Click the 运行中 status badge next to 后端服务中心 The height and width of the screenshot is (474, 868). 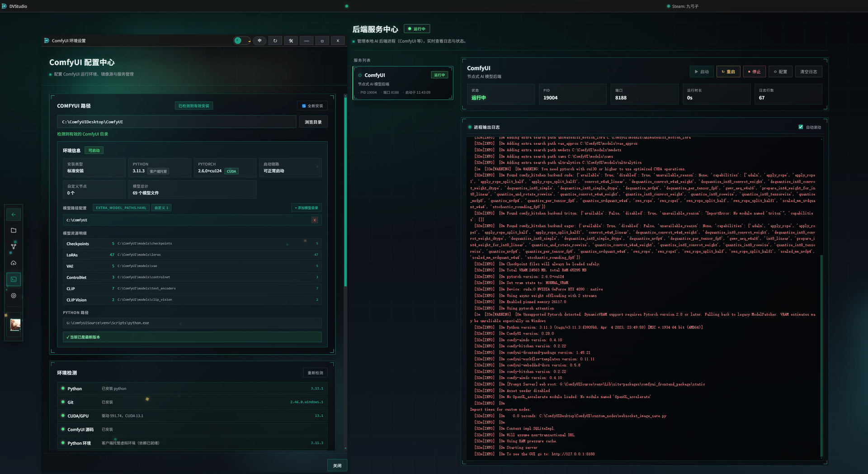tap(417, 29)
